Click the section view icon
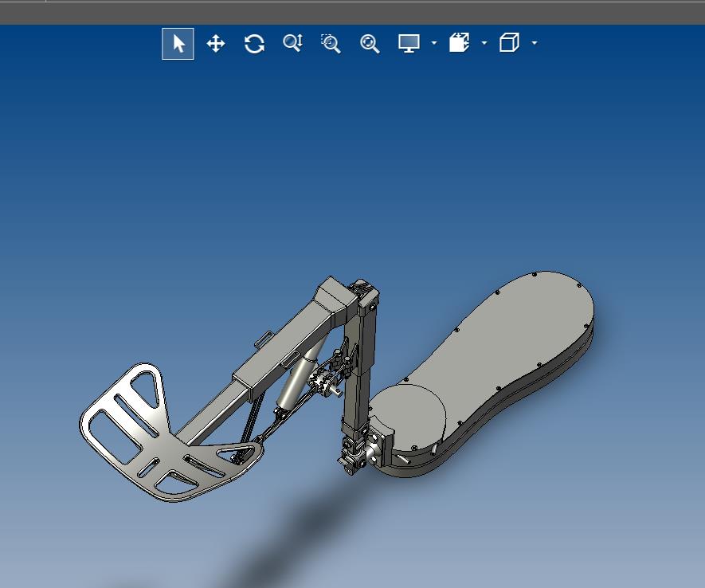Viewport: 705px width, 588px height. (459, 43)
